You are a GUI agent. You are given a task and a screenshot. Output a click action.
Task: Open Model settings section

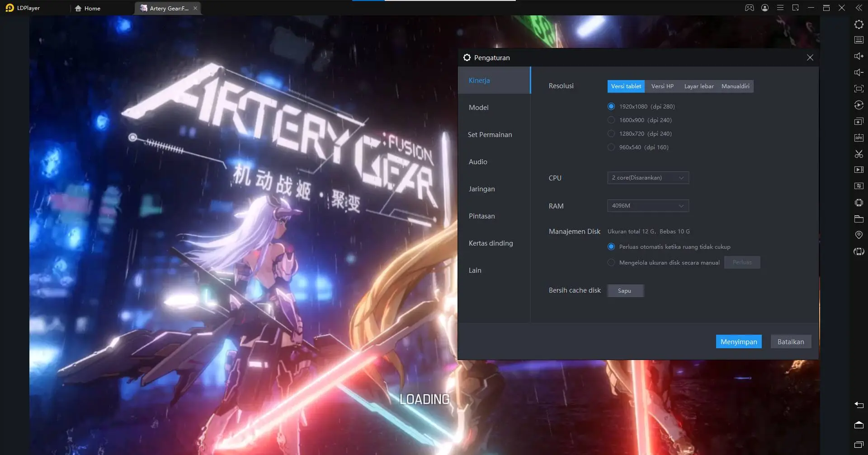click(x=494, y=107)
